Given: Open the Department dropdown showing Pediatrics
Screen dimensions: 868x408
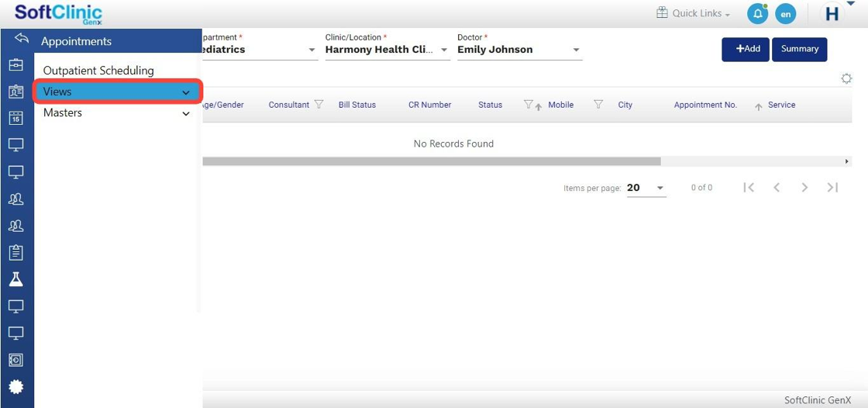Looking at the screenshot, I should click(260, 50).
